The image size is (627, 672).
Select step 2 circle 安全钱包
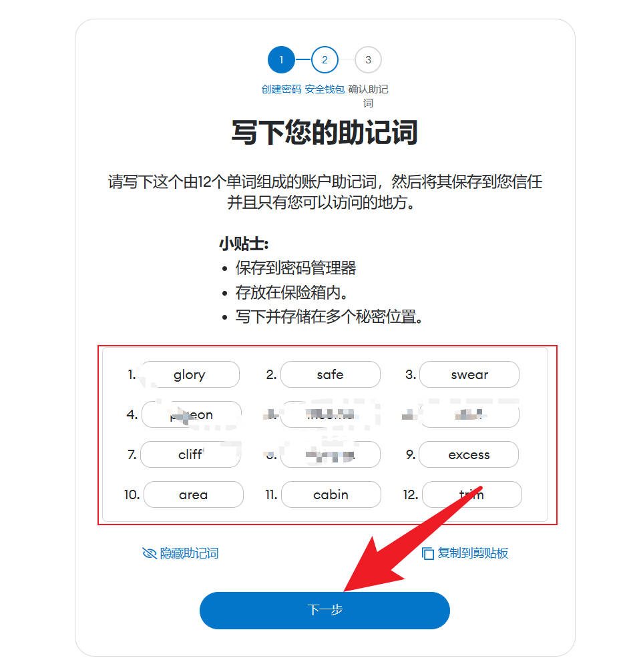[x=325, y=59]
